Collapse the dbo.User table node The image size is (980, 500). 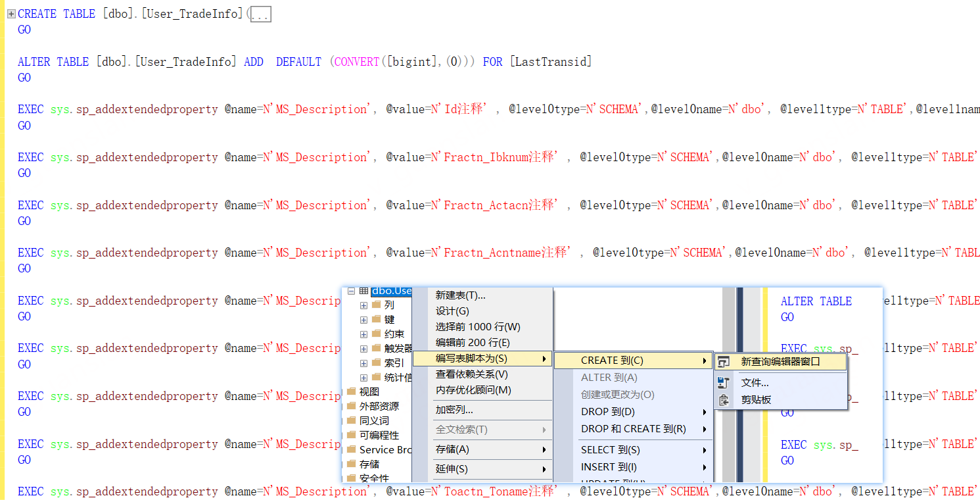coord(351,291)
